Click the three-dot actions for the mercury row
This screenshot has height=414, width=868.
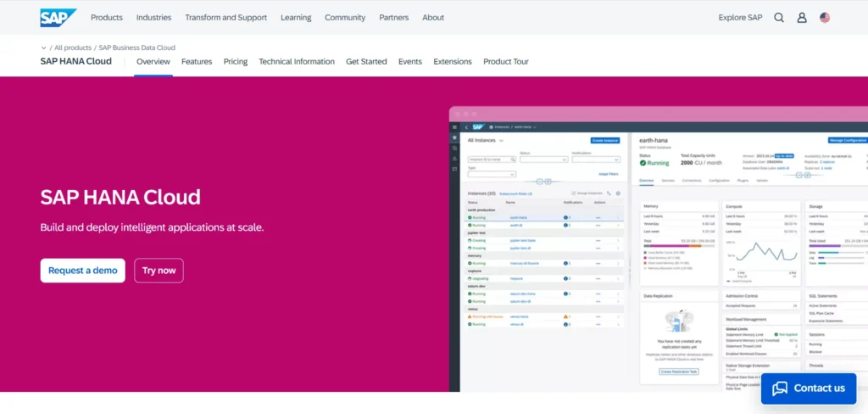pyautogui.click(x=598, y=263)
